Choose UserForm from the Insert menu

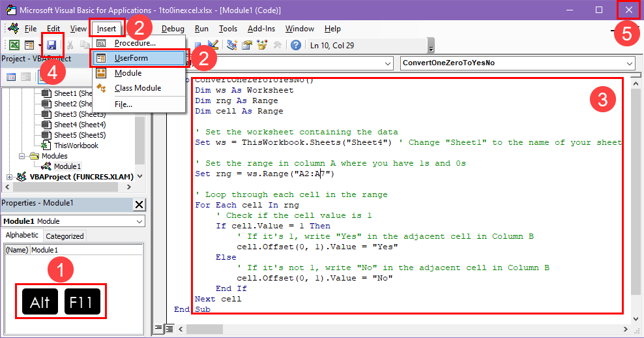(x=139, y=58)
